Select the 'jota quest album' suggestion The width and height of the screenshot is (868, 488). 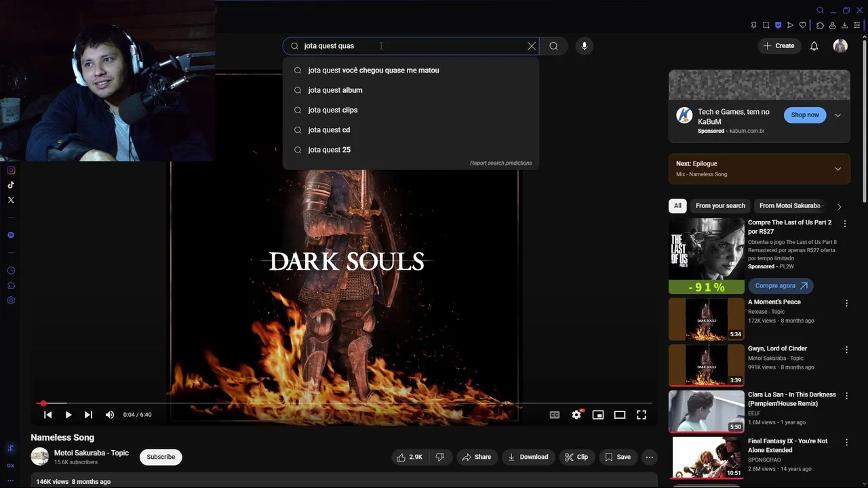[x=411, y=90]
